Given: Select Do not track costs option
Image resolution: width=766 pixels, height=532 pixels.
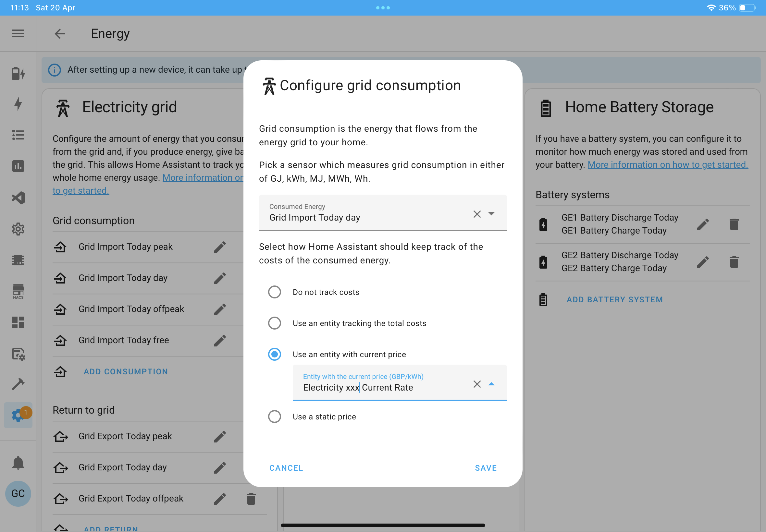Looking at the screenshot, I should [x=275, y=292].
